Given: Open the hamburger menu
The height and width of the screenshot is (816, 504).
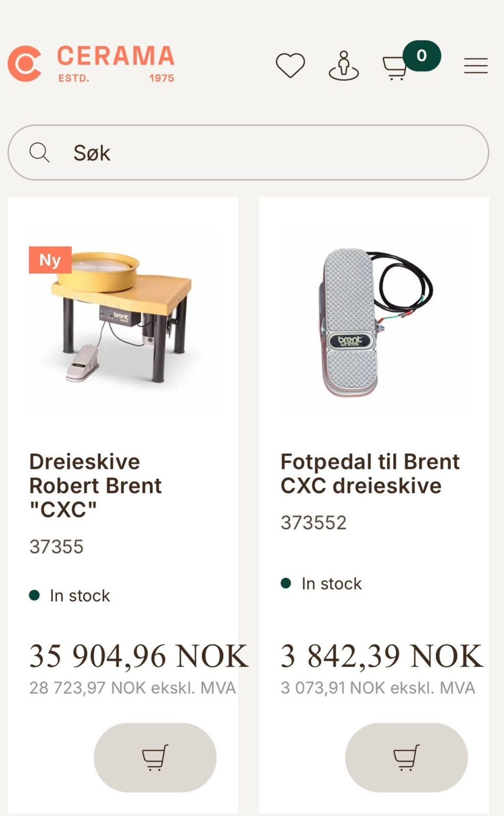Looking at the screenshot, I should click(476, 66).
